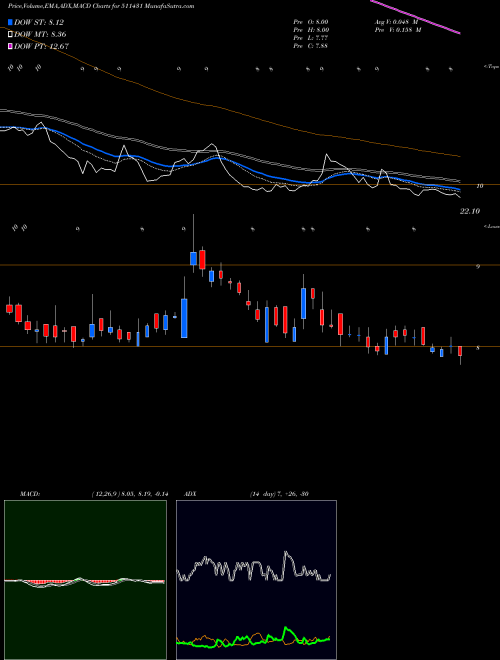
Task: Click the 'Pre C: 7.88' value
Action: coord(311,46)
